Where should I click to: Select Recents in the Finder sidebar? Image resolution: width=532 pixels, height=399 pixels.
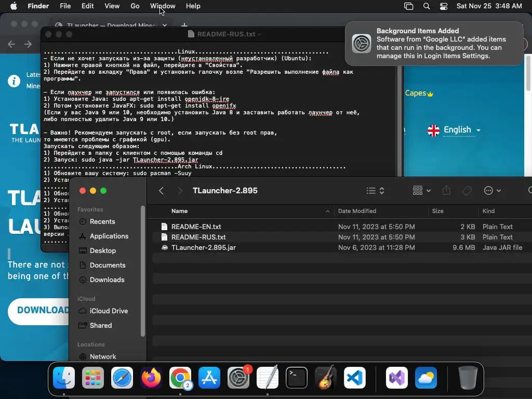coord(102,221)
